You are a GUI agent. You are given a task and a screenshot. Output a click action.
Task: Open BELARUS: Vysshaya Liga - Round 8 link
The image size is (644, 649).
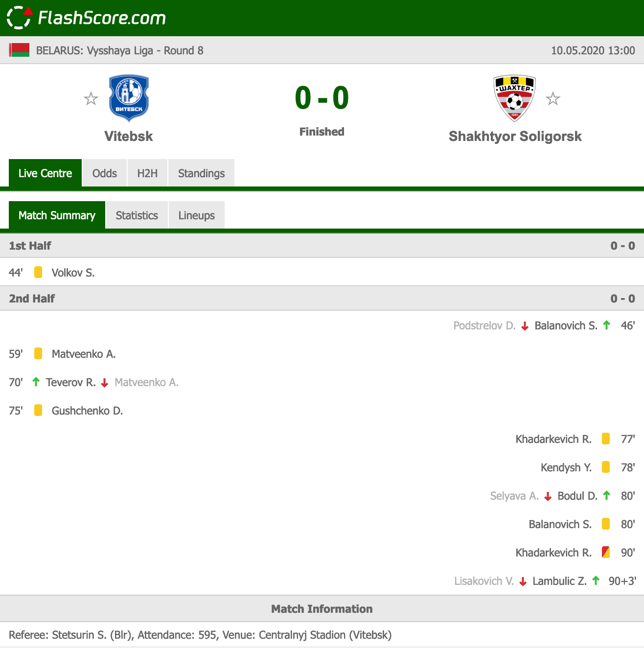(119, 50)
